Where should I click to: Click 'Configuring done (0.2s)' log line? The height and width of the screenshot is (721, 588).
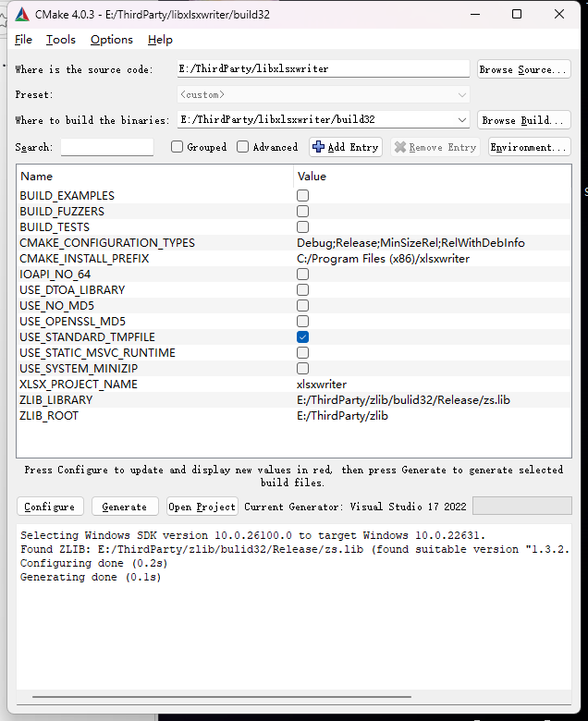pyautogui.click(x=93, y=563)
